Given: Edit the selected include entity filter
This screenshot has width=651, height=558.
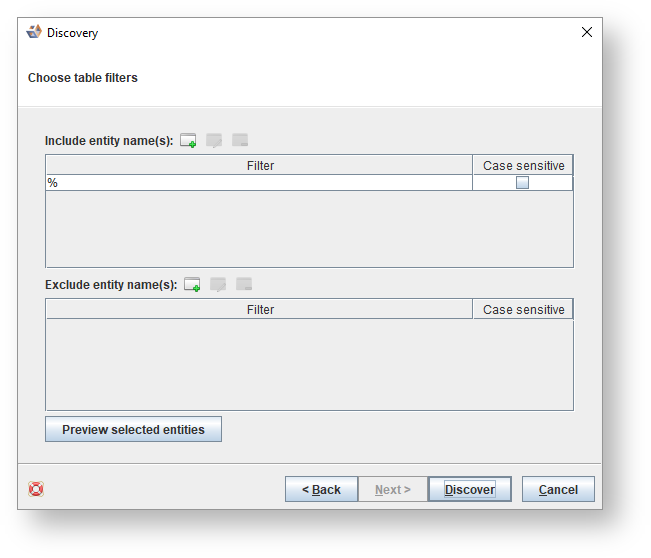Looking at the screenshot, I should 214,140.
